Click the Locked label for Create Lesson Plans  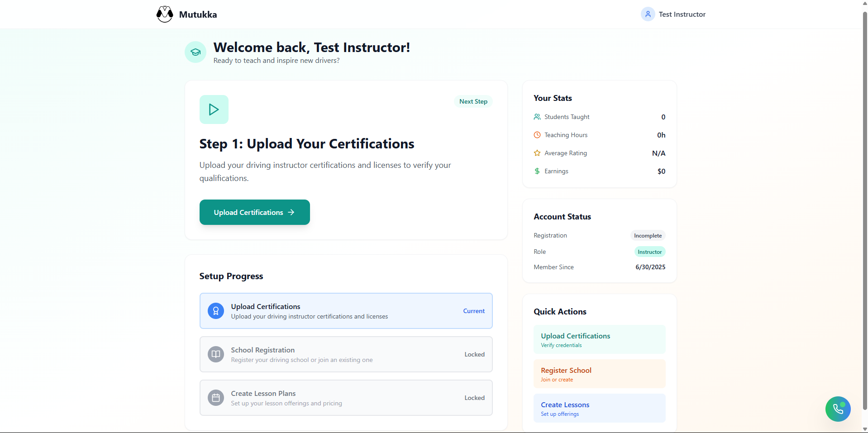tap(474, 398)
